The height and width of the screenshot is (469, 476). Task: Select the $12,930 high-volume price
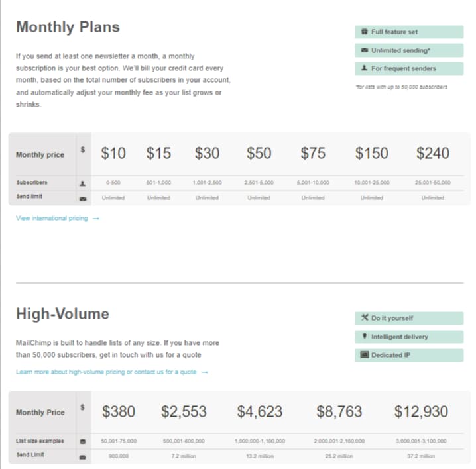point(421,411)
